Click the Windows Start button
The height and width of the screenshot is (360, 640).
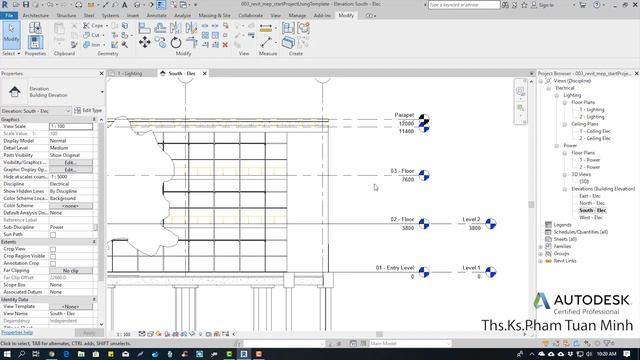[7, 354]
